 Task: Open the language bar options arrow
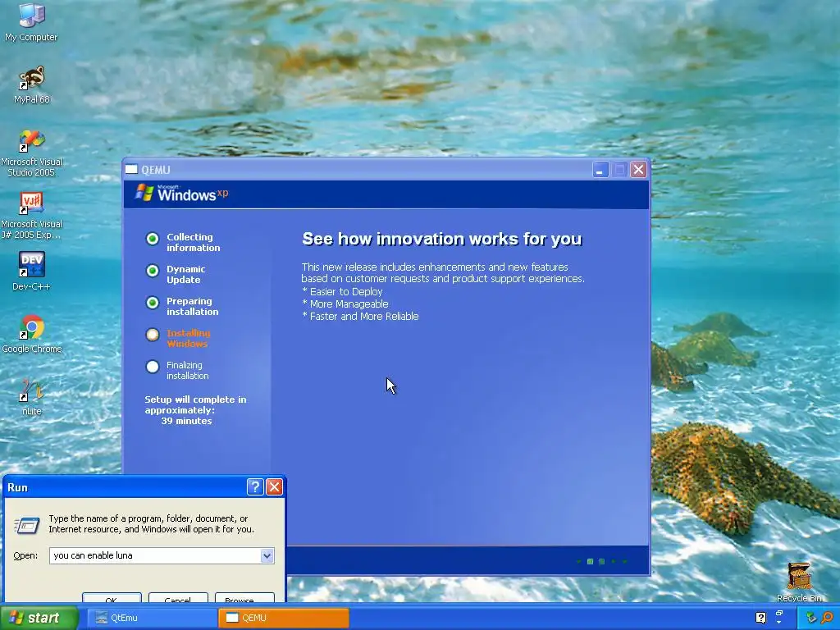click(x=779, y=622)
